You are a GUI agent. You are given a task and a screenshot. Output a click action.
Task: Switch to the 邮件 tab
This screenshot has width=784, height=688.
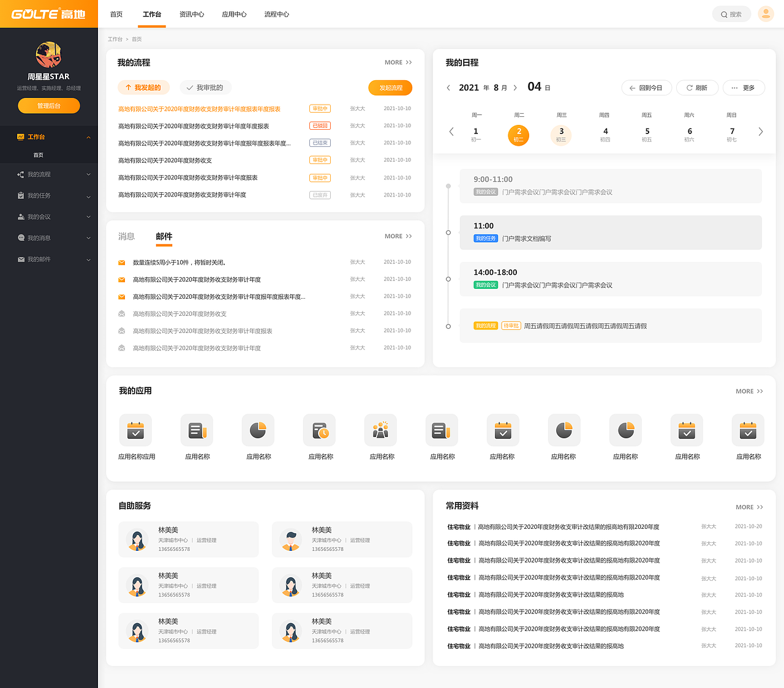[x=164, y=236]
